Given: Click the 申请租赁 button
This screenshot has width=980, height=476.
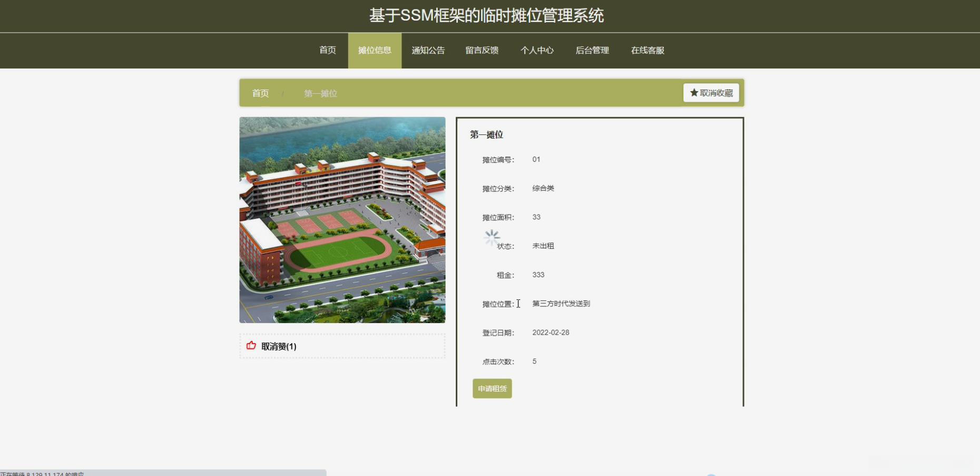Looking at the screenshot, I should [x=492, y=388].
